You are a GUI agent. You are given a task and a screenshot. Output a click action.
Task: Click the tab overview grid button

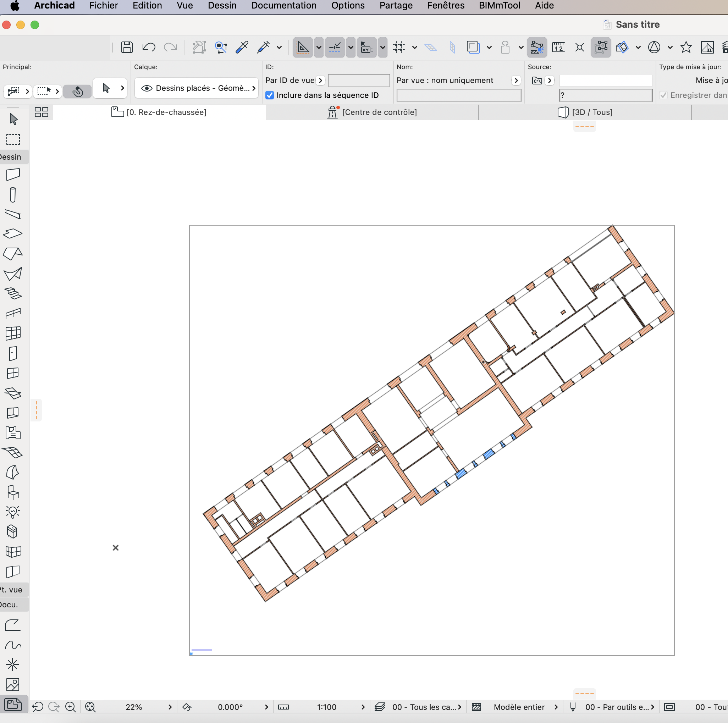pos(42,112)
